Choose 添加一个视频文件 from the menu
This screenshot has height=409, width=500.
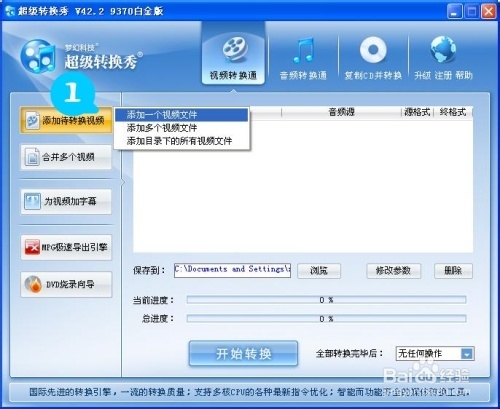point(182,115)
